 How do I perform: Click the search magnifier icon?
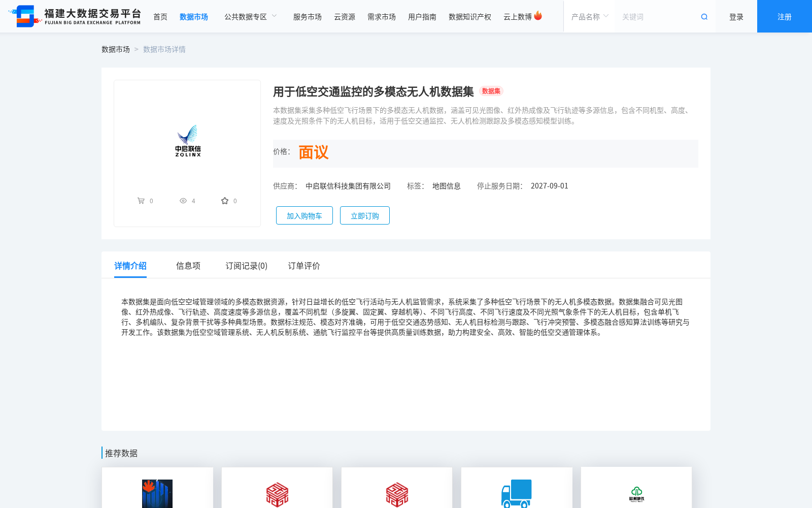tap(704, 17)
